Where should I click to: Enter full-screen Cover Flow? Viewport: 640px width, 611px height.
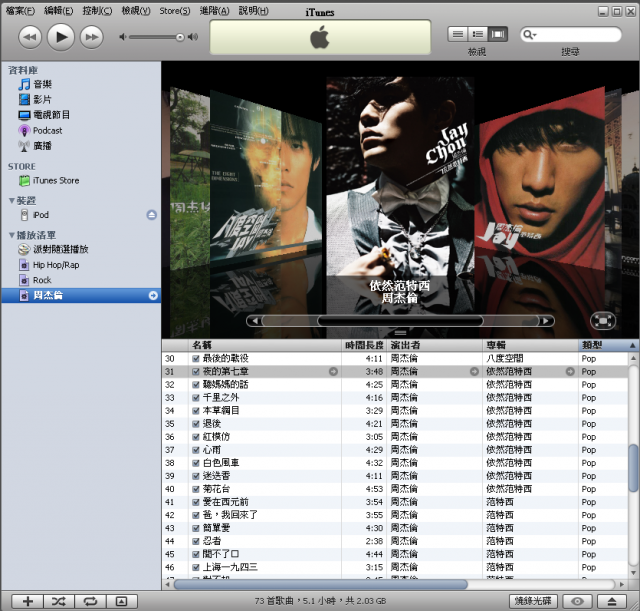602,320
